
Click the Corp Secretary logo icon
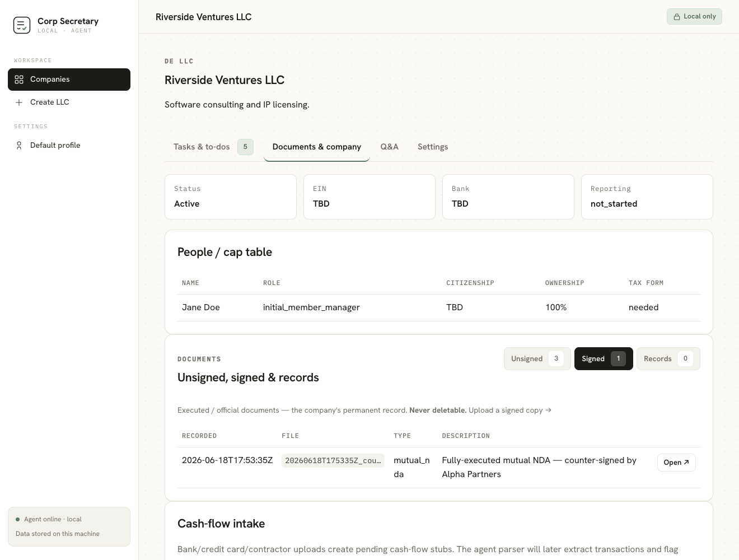point(22,25)
